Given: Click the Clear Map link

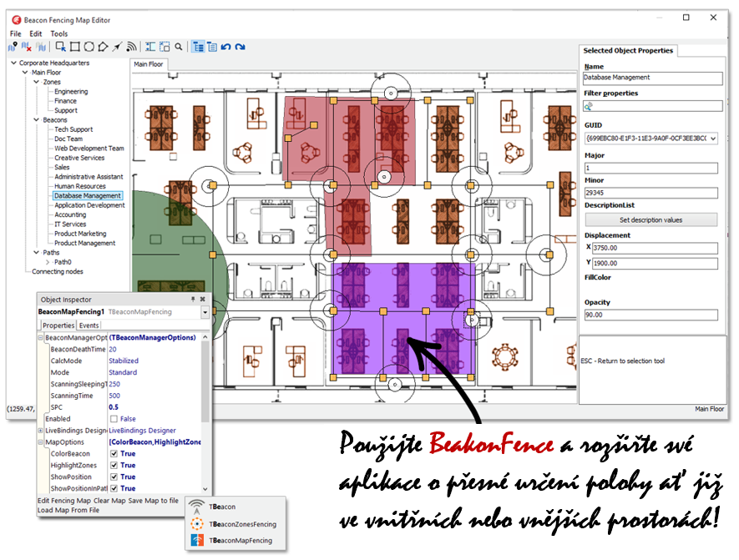Looking at the screenshot, I should pos(109,501).
